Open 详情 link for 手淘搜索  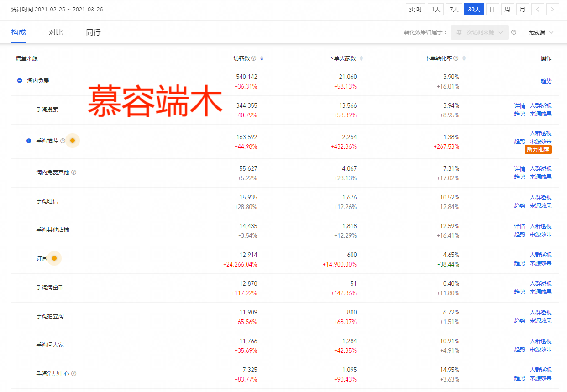click(x=520, y=106)
